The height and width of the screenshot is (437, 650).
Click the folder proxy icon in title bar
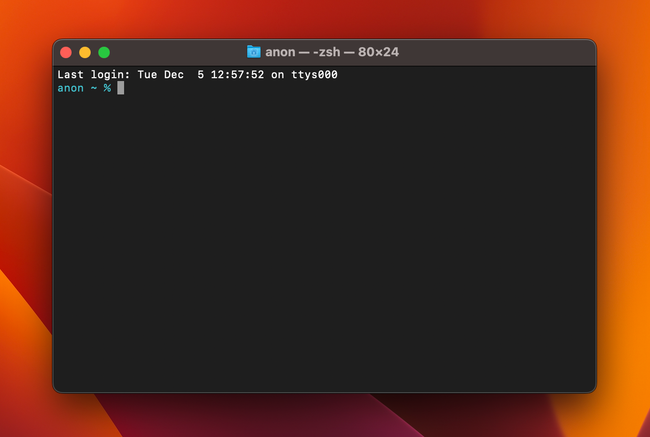(x=253, y=52)
